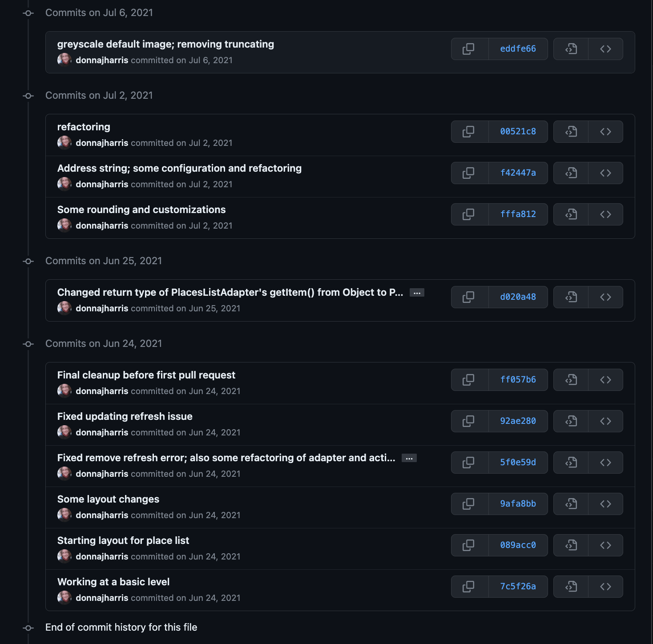Select the commit titled 'Some layout changes'
The image size is (653, 644).
[108, 499]
